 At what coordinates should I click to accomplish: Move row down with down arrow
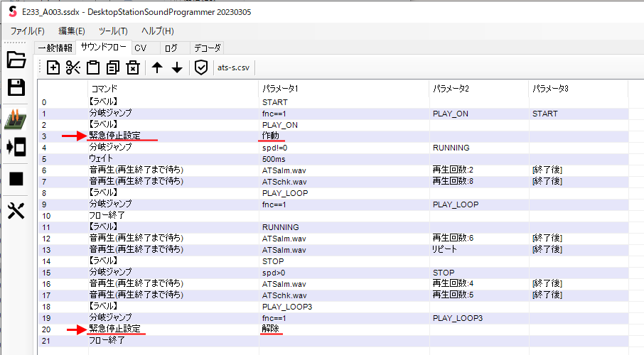(177, 67)
